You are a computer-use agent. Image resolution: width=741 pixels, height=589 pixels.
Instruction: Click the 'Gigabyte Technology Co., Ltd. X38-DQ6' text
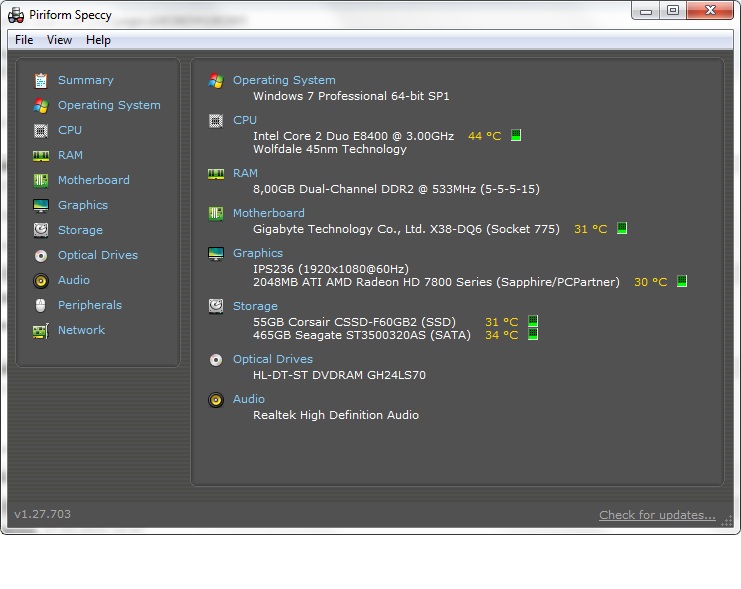point(406,229)
